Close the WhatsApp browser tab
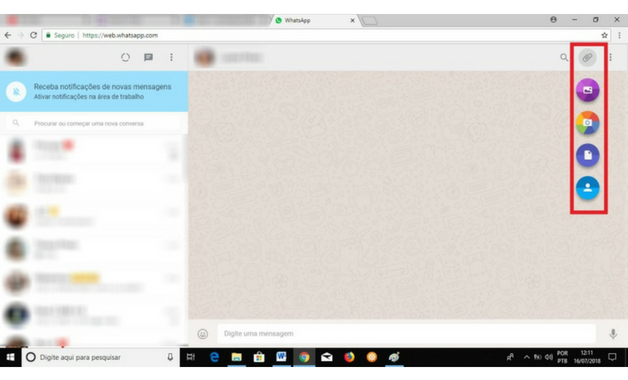Viewport: 628px width, 380px height. [352, 20]
